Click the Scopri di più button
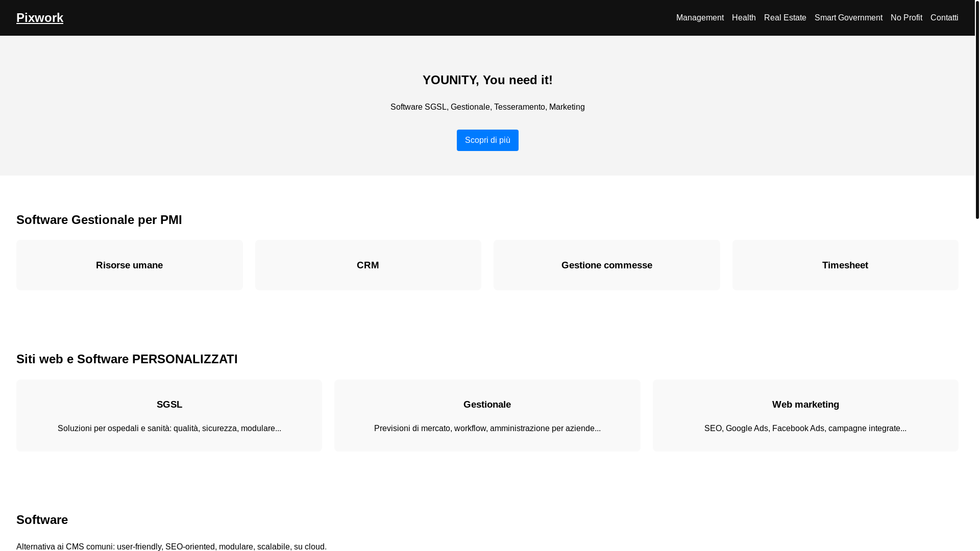980x551 pixels. point(487,140)
